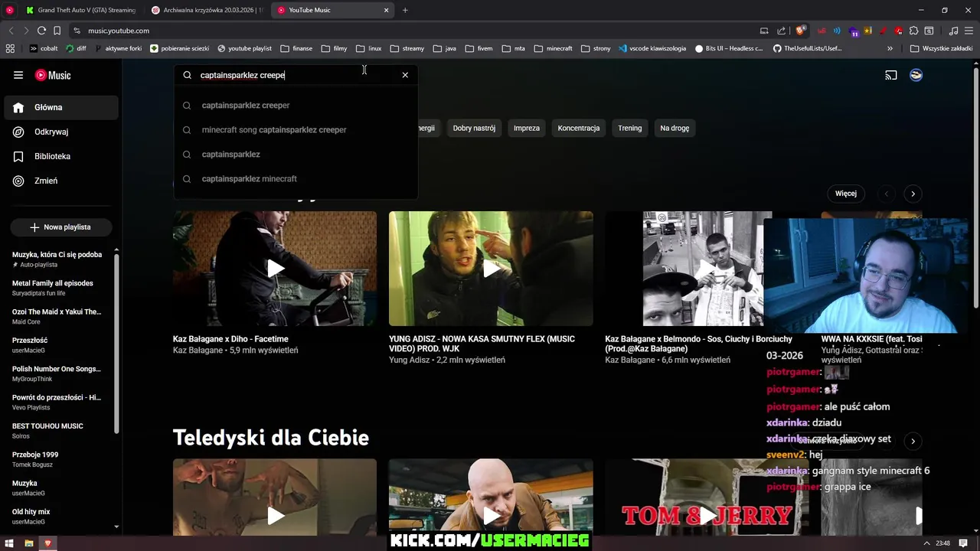Open the Windows Start button
The height and width of the screenshot is (551, 980).
coord(10,543)
